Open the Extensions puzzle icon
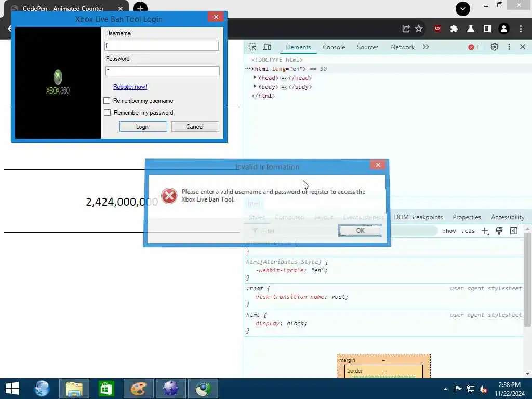The height and width of the screenshot is (399, 532). (x=454, y=29)
